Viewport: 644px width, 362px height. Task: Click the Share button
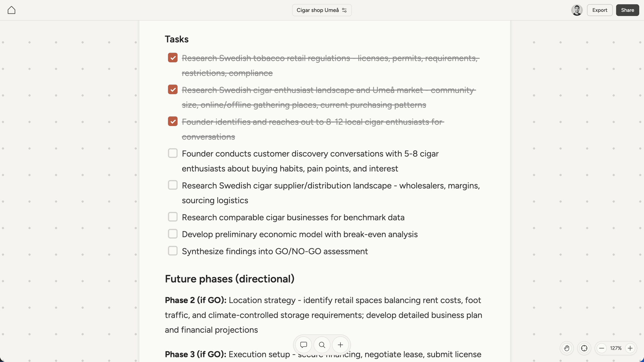coord(627,10)
